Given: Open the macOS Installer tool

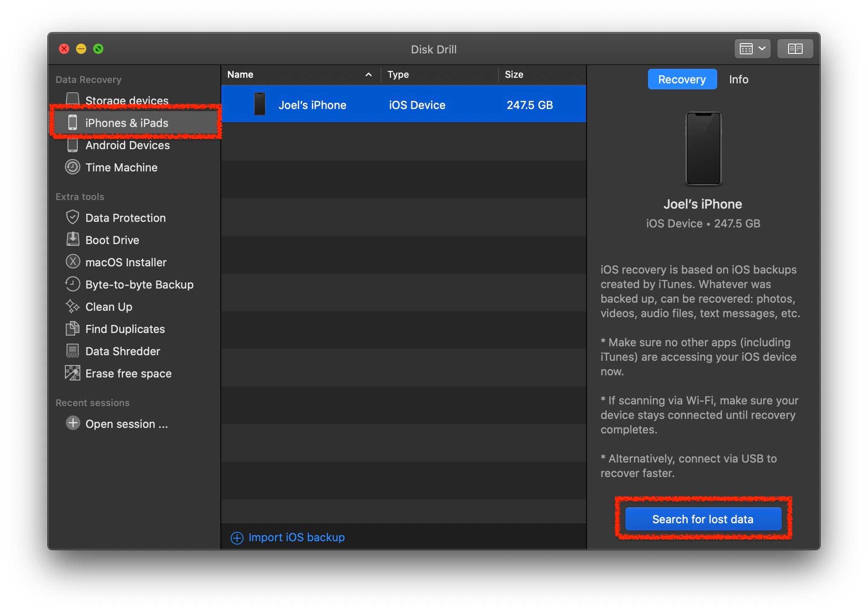Looking at the screenshot, I should [x=126, y=260].
